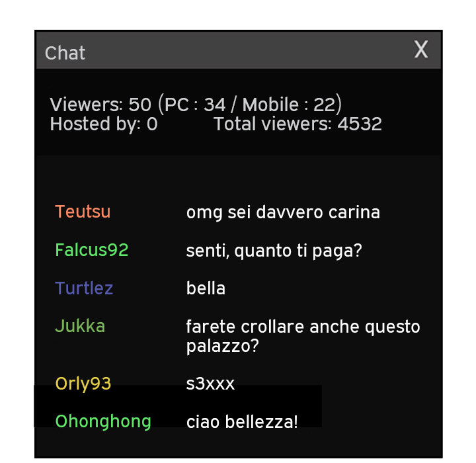Image resolution: width=476 pixels, height=463 pixels.
Task: Click the Hosted by: 0 label
Action: (x=104, y=124)
